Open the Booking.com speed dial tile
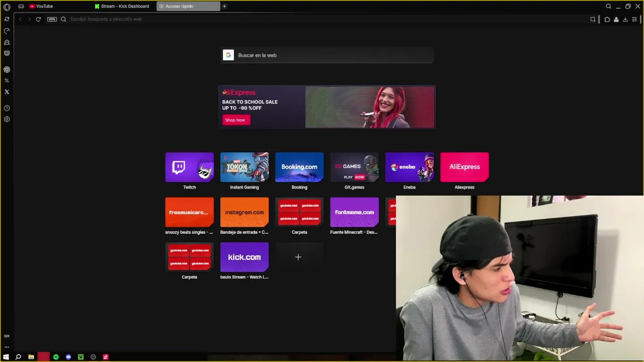This screenshot has width=644, height=362. 299,167
